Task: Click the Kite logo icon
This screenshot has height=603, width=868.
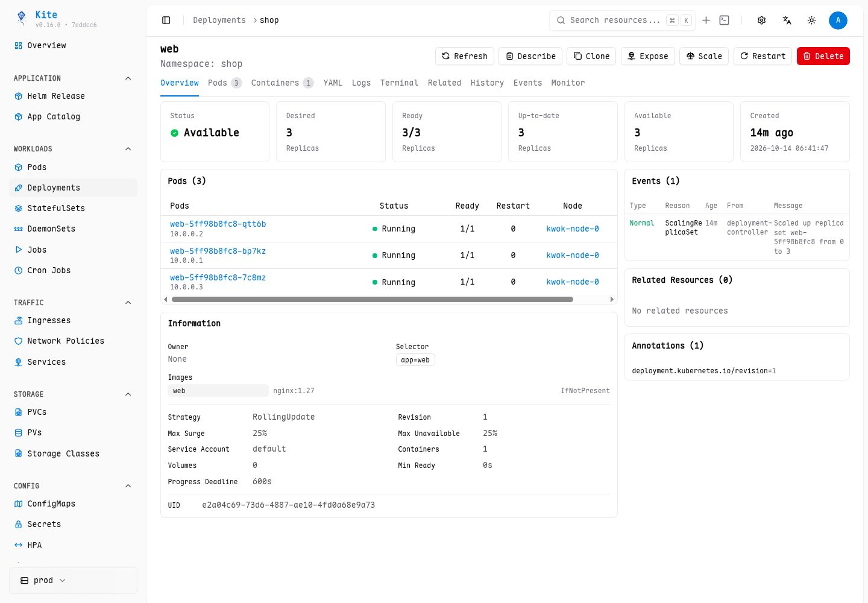Action: 22,18
